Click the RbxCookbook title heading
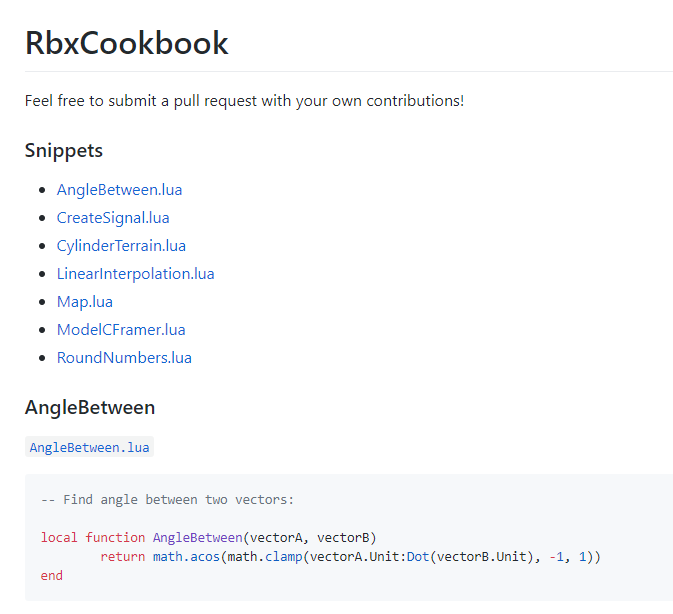673x614 pixels. click(127, 43)
